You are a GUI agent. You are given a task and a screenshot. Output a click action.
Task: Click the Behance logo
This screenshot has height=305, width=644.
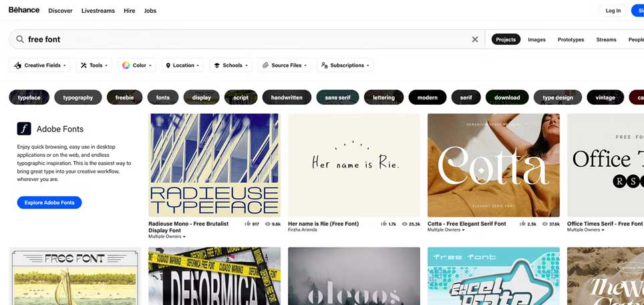(24, 10)
